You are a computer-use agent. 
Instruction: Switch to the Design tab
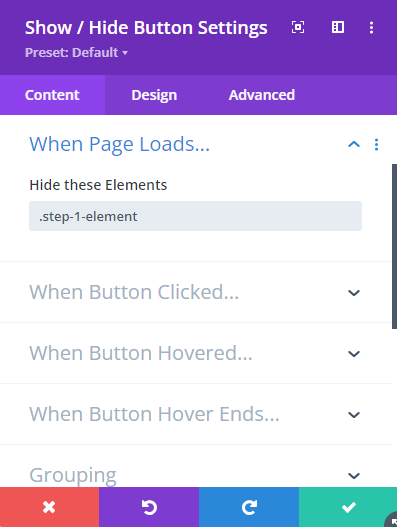coord(154,95)
